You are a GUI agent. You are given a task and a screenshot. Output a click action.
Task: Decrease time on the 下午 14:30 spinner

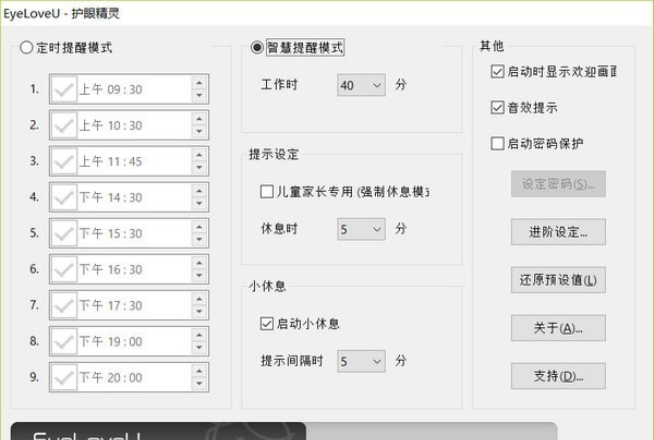click(x=199, y=204)
